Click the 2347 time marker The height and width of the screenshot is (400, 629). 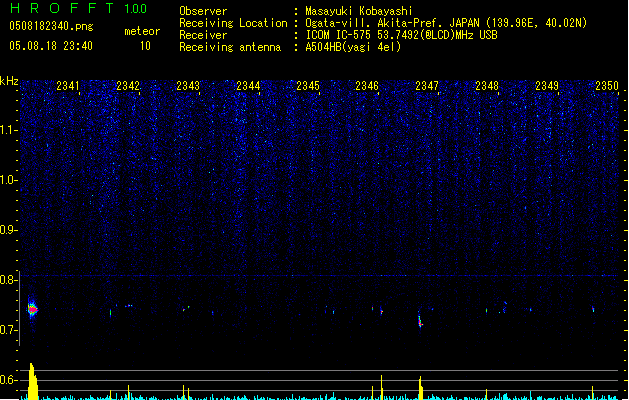(427, 86)
